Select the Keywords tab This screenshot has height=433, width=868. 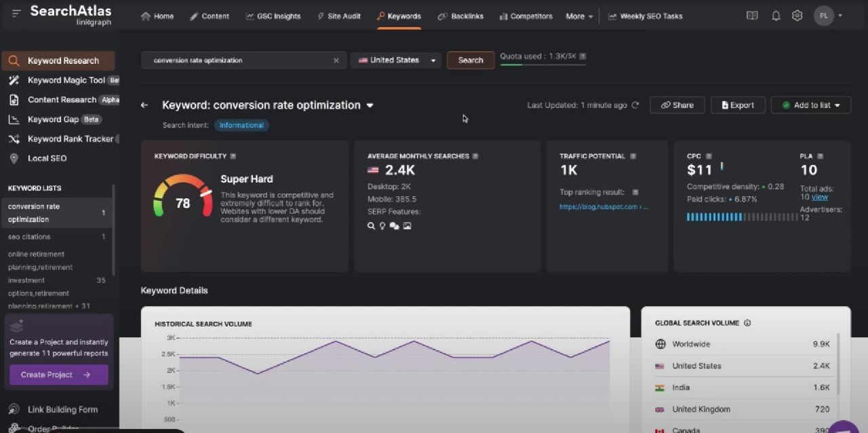399,16
